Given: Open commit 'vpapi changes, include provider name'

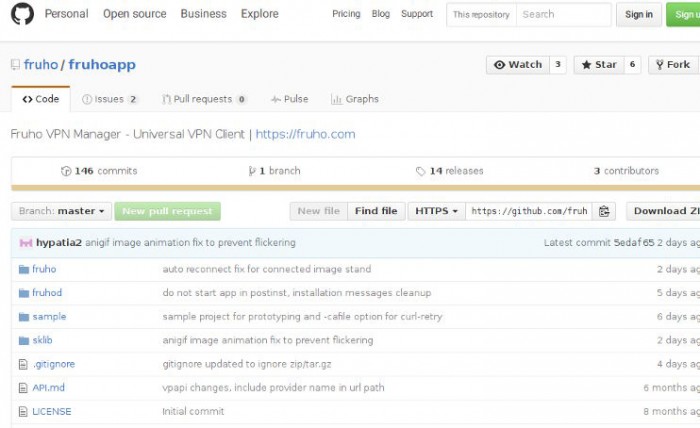Looking at the screenshot, I should pyautogui.click(x=273, y=388).
